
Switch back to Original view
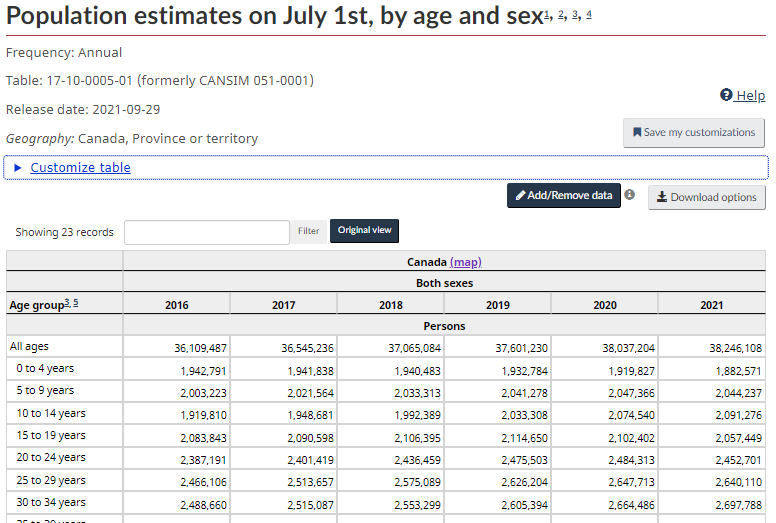[x=364, y=231]
